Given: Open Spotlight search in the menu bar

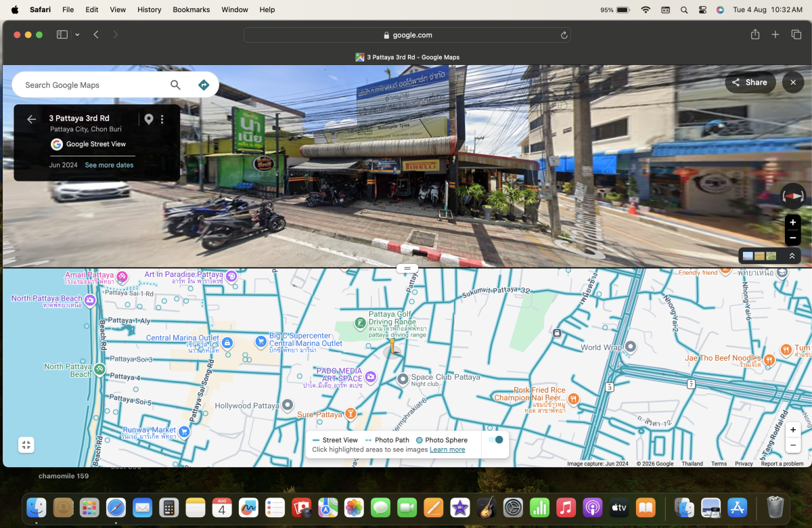Looking at the screenshot, I should [684, 9].
